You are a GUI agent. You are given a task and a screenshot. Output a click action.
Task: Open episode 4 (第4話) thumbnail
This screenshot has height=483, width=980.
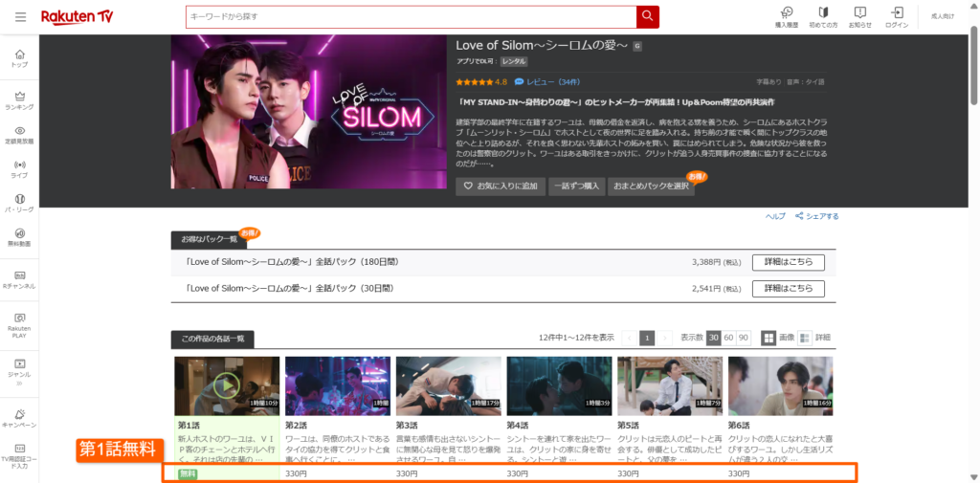(559, 386)
